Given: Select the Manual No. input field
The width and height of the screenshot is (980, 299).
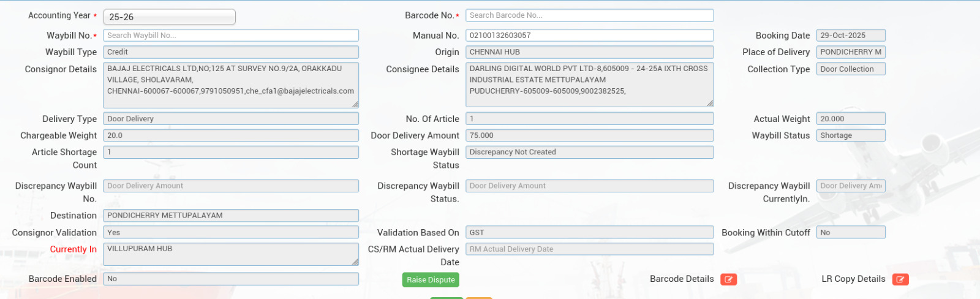Looking at the screenshot, I should coord(589,36).
